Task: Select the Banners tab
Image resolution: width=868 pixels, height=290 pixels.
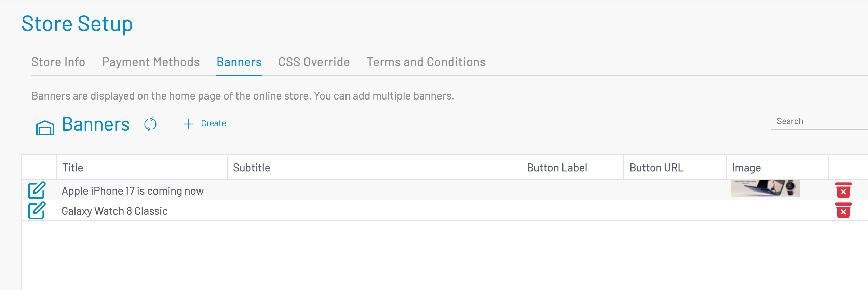Action: tap(239, 62)
